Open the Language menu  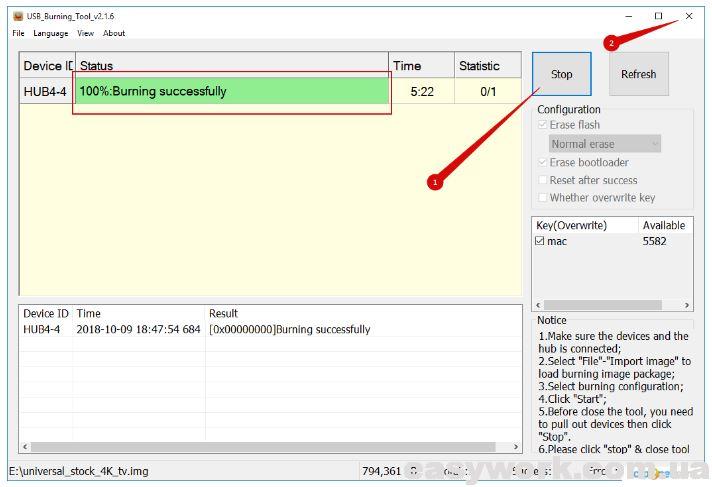click(51, 33)
